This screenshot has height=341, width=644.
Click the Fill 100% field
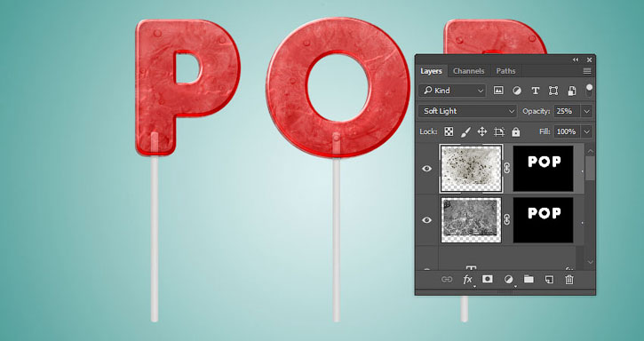(567, 131)
